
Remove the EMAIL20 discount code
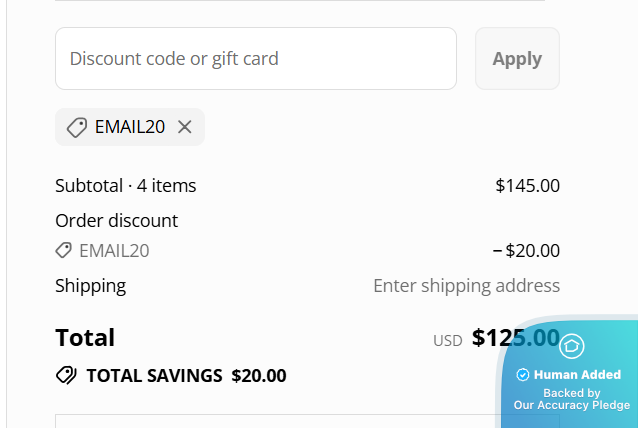pos(185,127)
